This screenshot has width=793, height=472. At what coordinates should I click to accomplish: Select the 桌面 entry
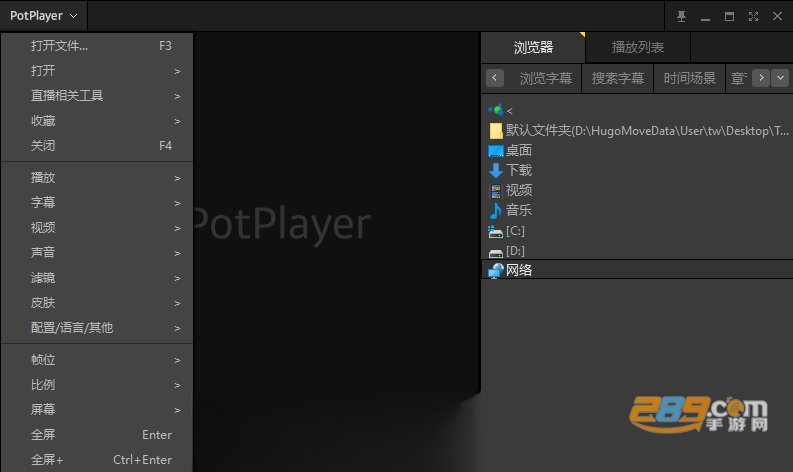pos(519,150)
